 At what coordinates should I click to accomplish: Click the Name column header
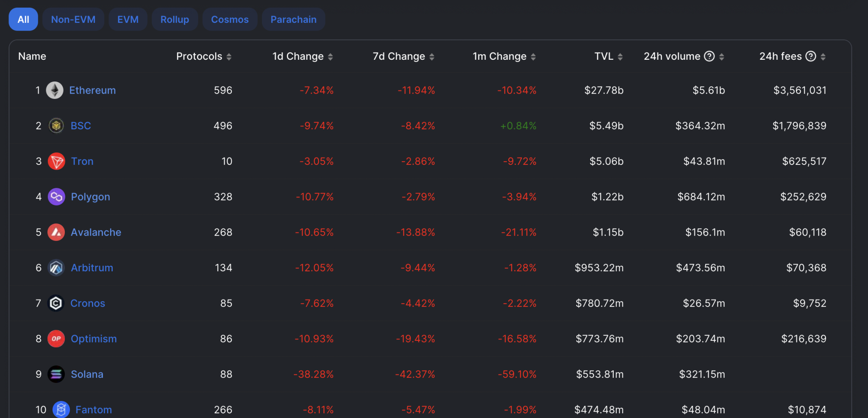click(x=32, y=56)
